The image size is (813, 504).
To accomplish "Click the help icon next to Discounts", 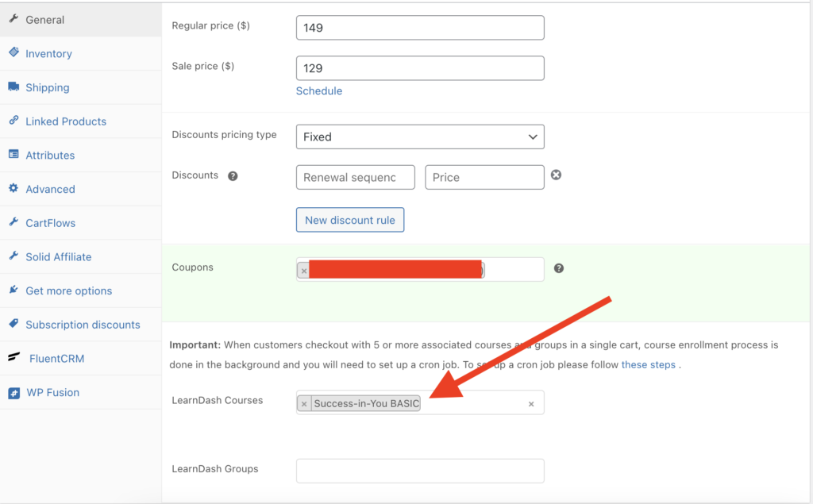I will click(233, 176).
